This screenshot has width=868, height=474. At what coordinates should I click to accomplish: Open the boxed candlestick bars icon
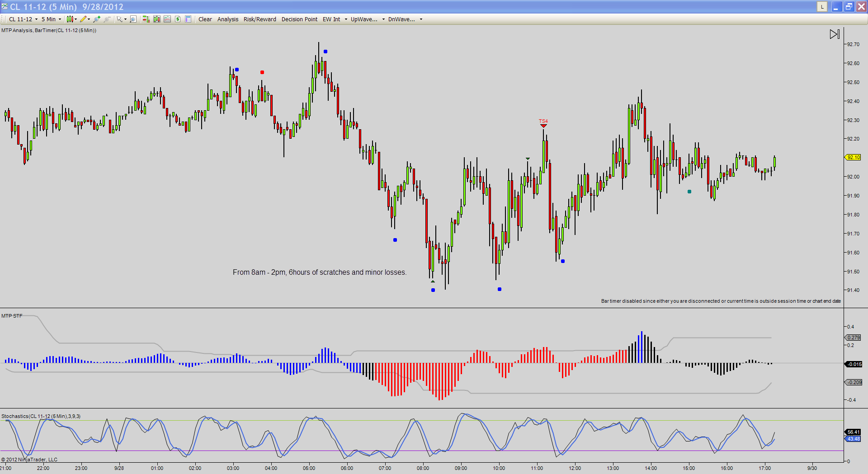click(x=157, y=19)
